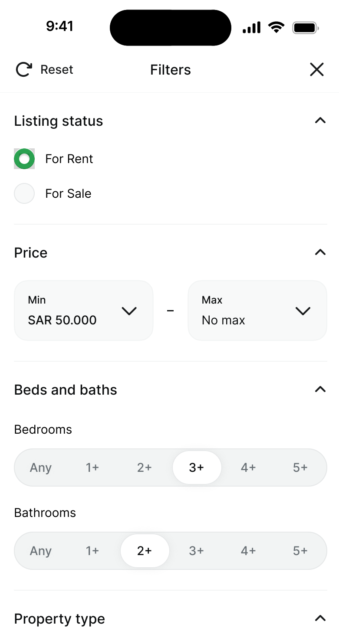Select the For Sale radio button

click(24, 193)
